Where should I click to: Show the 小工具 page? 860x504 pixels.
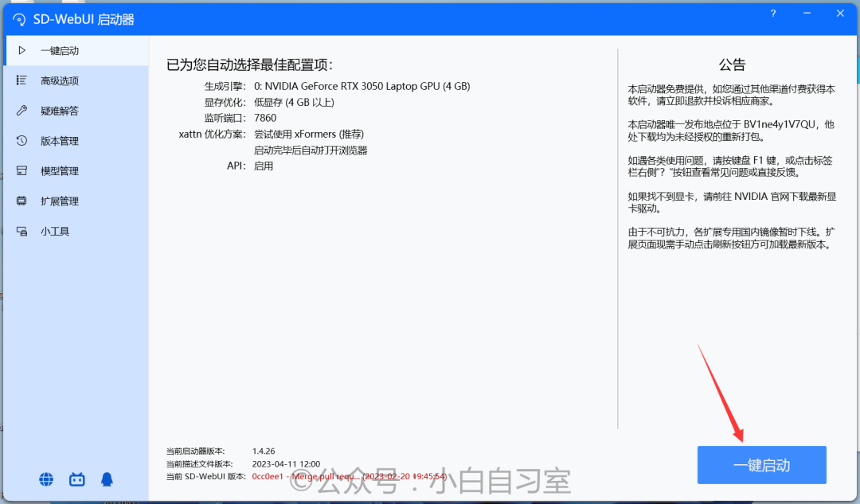coord(76,232)
